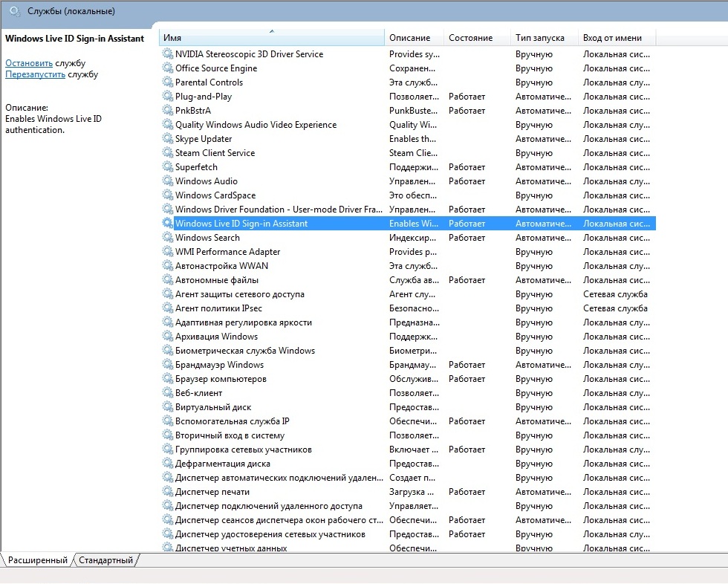Click the gear icon next to Superfetch

[168, 167]
